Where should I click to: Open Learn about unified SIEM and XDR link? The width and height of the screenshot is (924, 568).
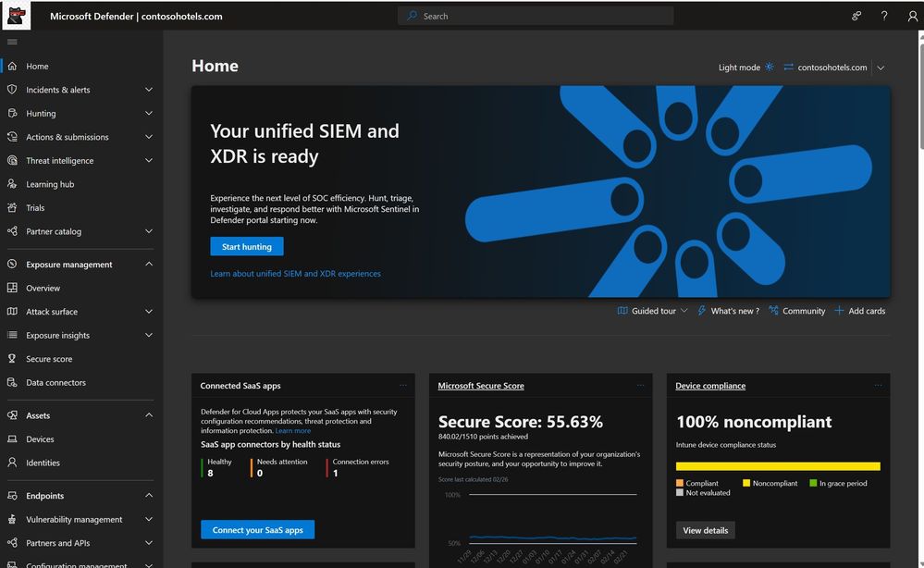[x=295, y=274]
